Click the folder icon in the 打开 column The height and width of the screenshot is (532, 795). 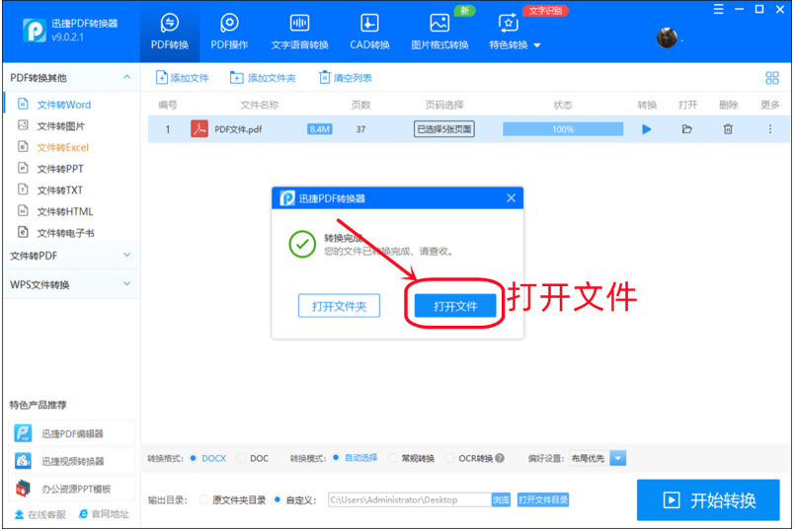(x=687, y=129)
